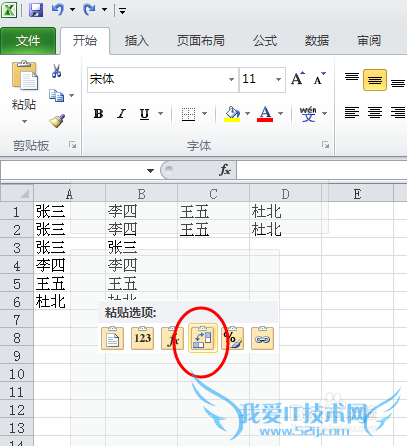The image size is (407, 446).
Task: Open the undo history dropdown arrow
Action: tap(72, 10)
